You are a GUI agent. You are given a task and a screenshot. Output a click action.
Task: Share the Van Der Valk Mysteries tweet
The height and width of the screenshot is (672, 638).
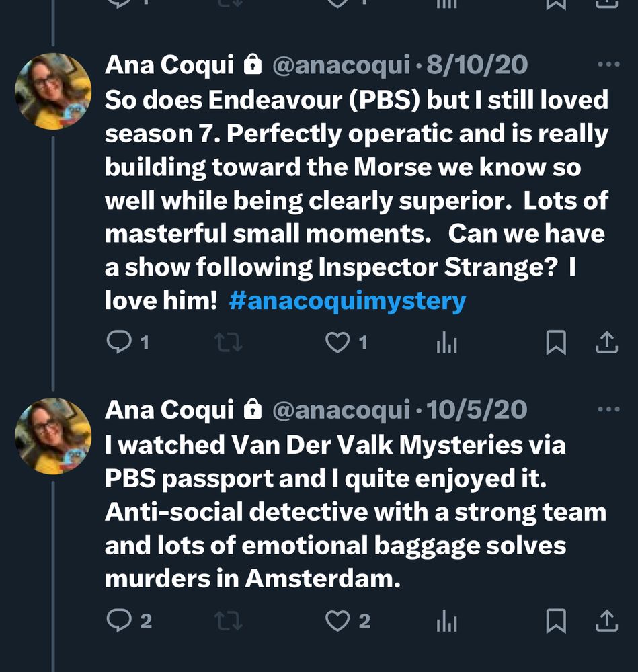tap(607, 621)
